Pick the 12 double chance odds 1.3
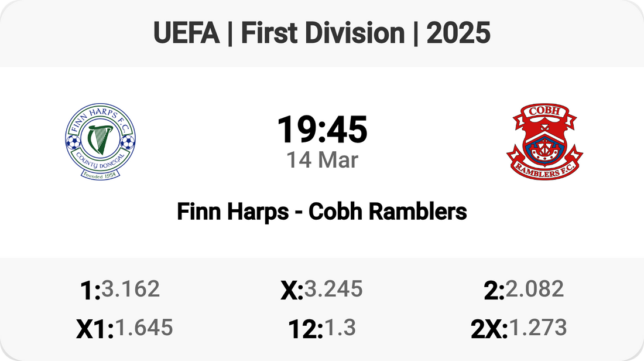 pos(340,328)
